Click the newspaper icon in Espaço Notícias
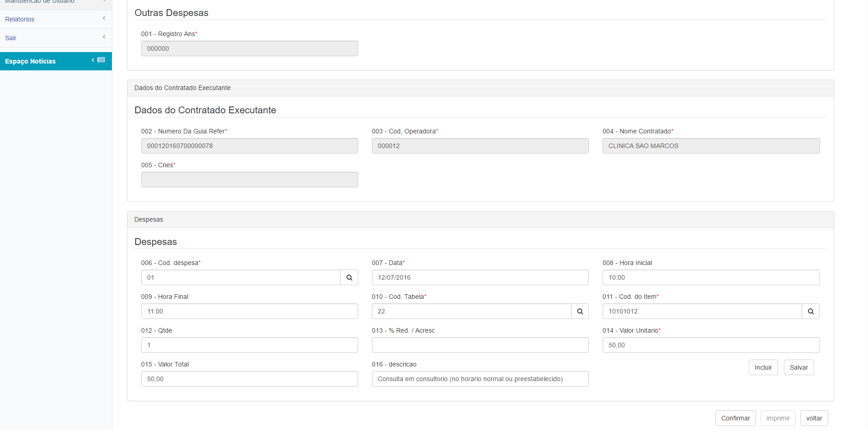868x430 pixels. 101,60
